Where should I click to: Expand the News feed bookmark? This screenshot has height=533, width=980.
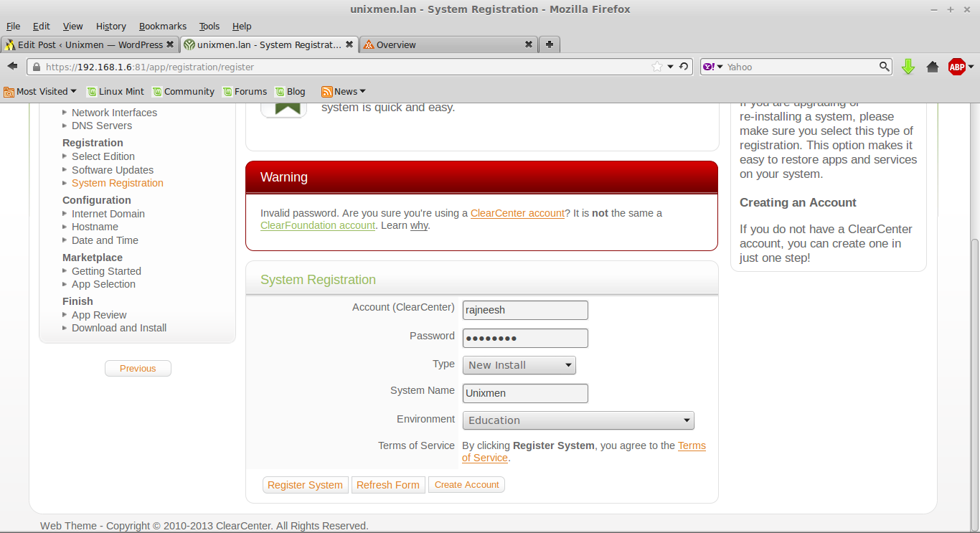(x=344, y=91)
